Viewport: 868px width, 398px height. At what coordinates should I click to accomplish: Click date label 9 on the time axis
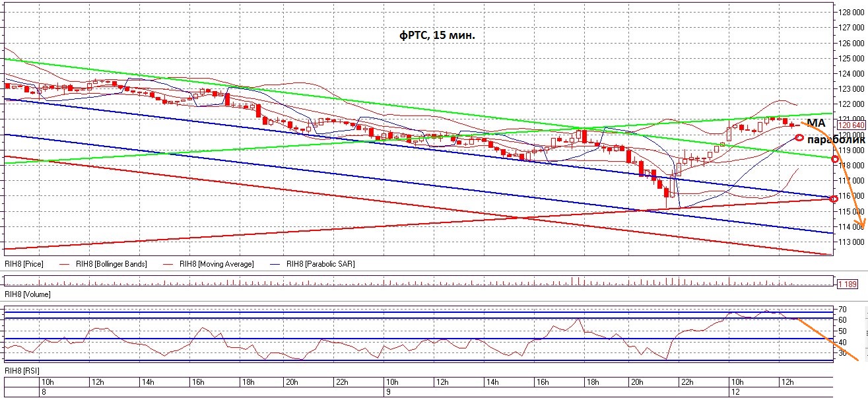pyautogui.click(x=388, y=393)
